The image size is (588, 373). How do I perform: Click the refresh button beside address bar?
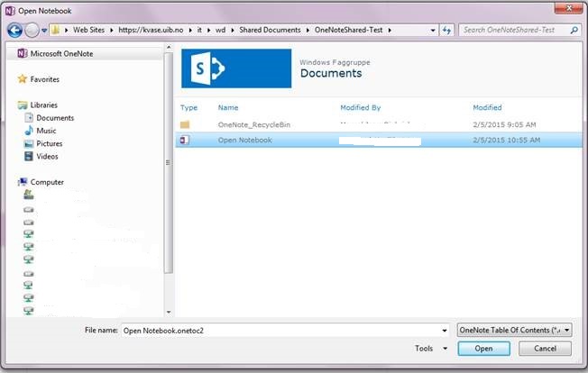point(446,30)
